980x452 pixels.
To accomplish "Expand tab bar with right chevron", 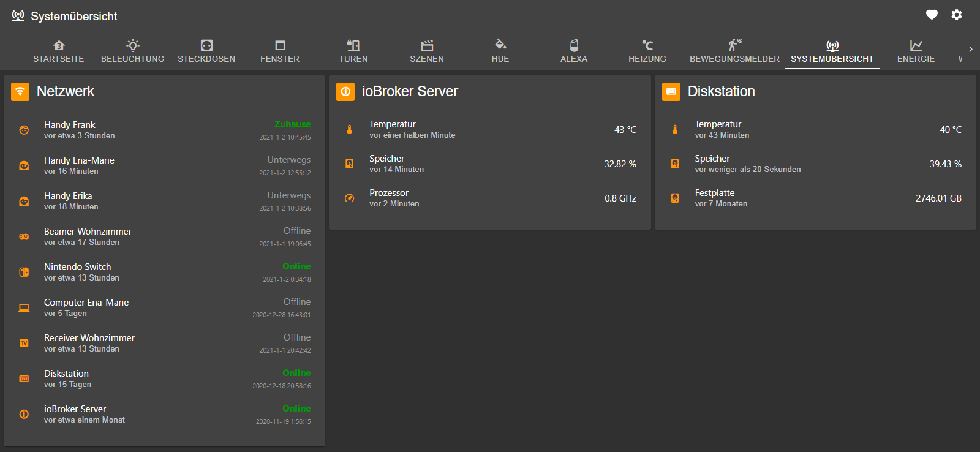I will pos(971,49).
